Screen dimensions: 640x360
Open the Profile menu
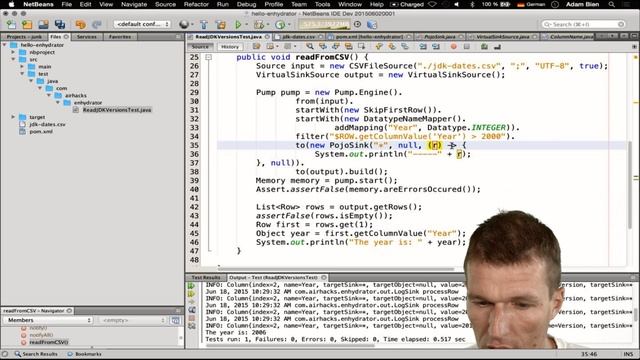[x=273, y=4]
